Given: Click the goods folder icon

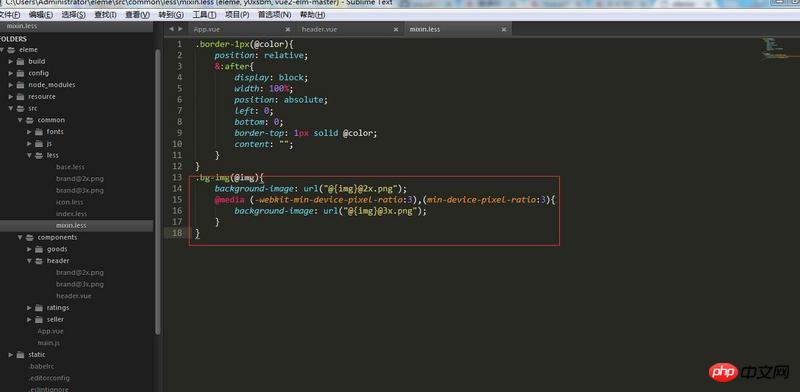Looking at the screenshot, I should pos(39,250).
